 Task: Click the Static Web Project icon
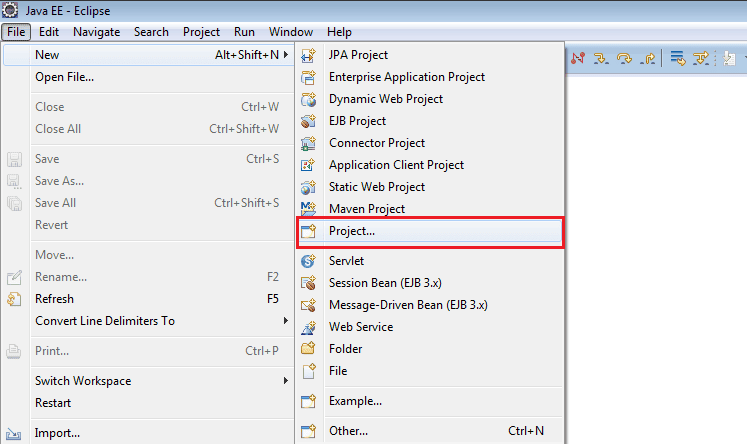[x=308, y=187]
